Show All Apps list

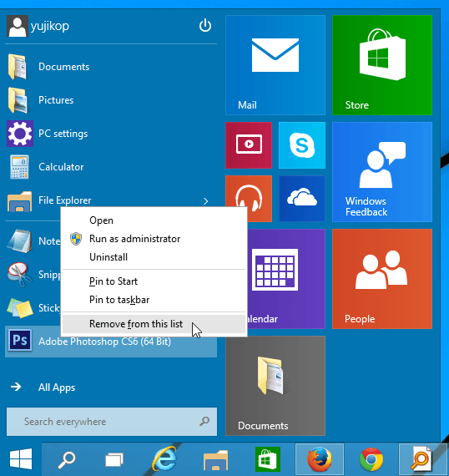(43, 387)
